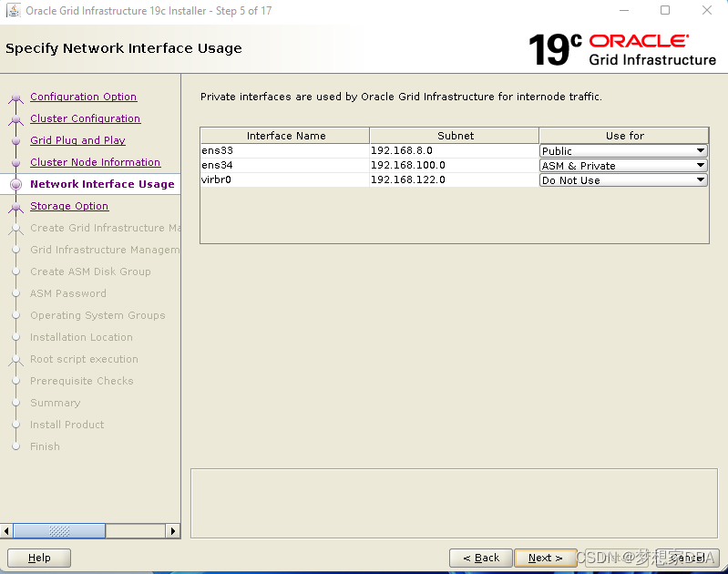
Task: Open ens33 Use for dropdown
Action: click(623, 150)
